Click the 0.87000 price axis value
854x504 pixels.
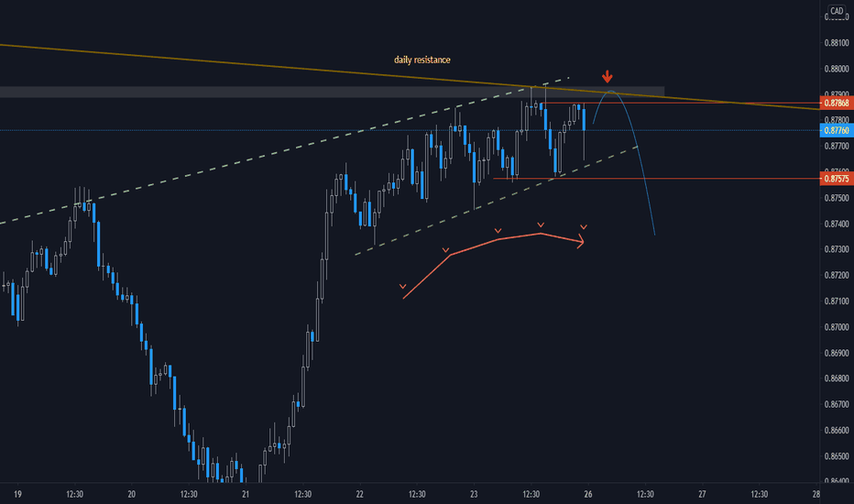836,327
